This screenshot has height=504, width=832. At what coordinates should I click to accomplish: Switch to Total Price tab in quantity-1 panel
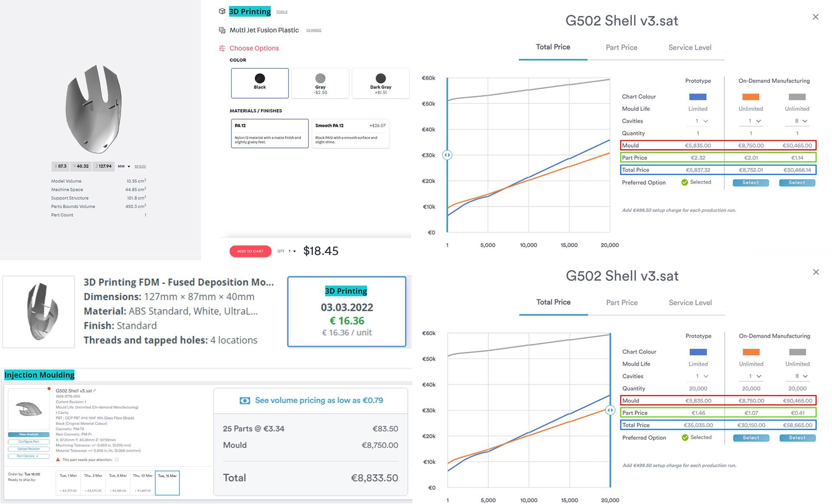click(553, 47)
